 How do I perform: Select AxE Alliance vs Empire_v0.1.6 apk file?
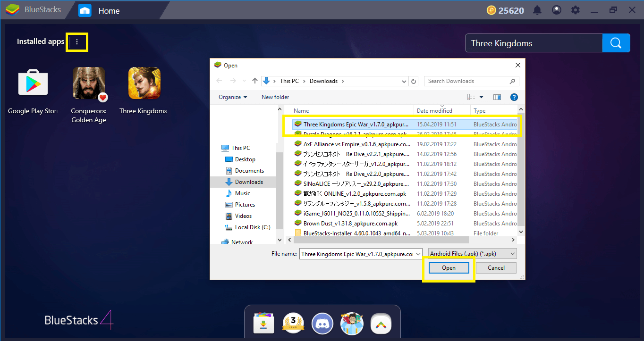click(x=405, y=144)
